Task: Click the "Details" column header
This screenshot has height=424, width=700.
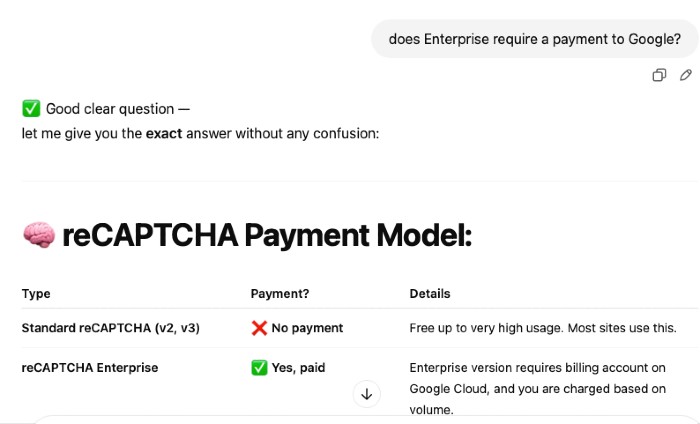Action: click(x=430, y=294)
